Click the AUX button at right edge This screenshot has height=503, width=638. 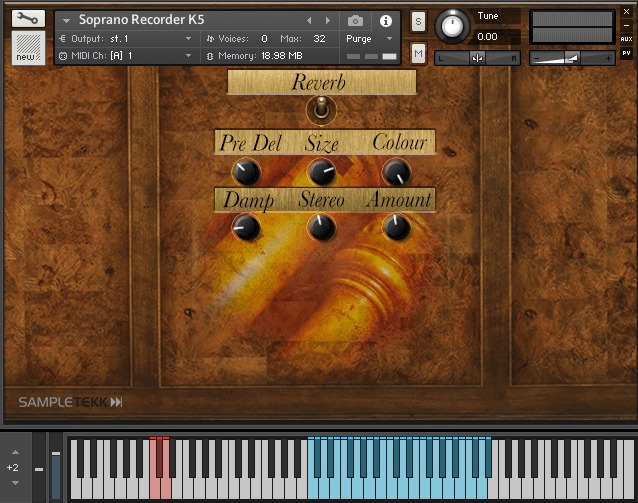(x=627, y=39)
